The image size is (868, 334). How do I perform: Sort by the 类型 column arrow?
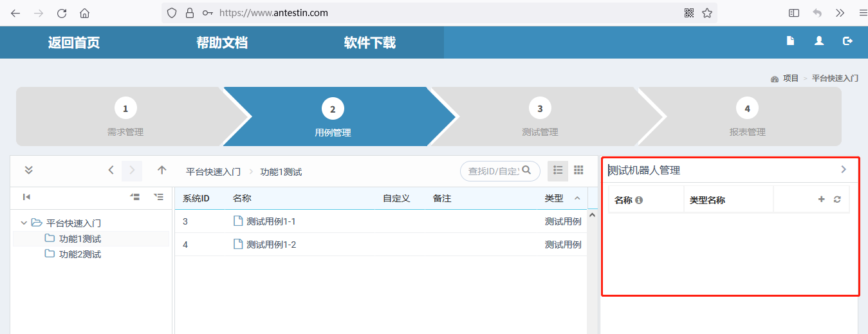point(577,198)
